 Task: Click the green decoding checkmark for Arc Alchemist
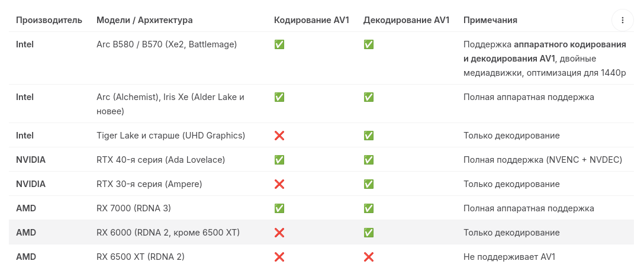point(369,97)
